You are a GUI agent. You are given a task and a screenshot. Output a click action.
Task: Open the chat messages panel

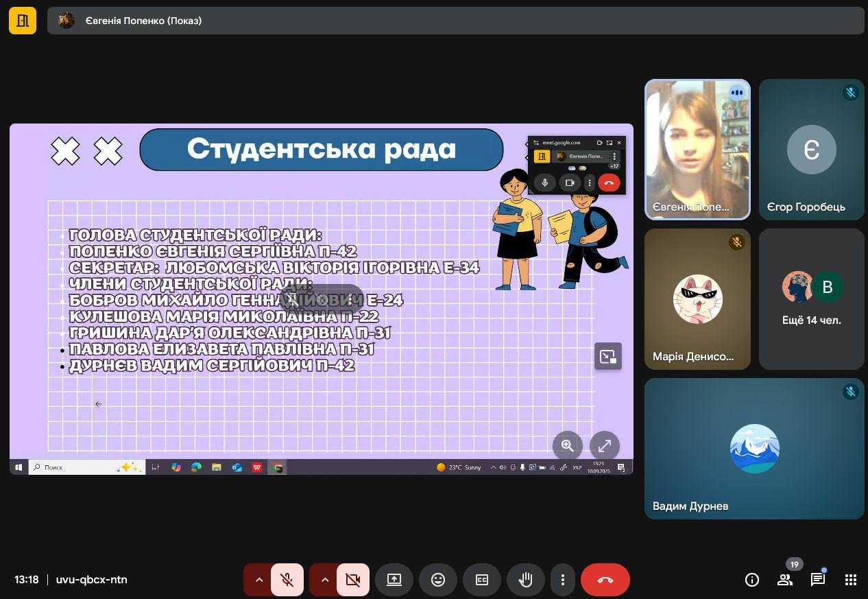coord(817,580)
